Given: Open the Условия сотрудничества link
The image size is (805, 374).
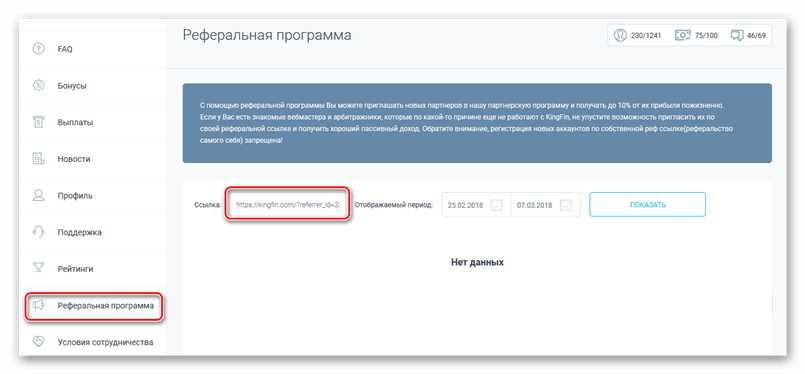Looking at the screenshot, I should 105,342.
